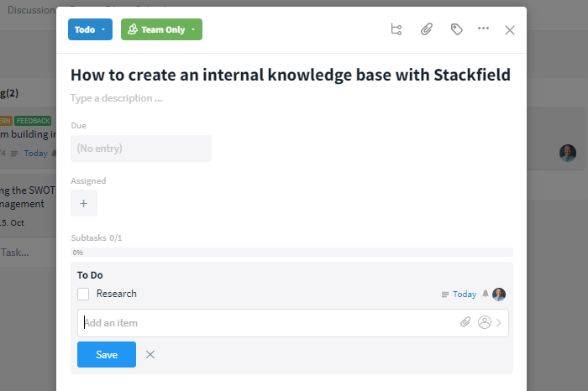The height and width of the screenshot is (391, 588).
Task: Open the Todo status dropdown
Action: coord(90,29)
